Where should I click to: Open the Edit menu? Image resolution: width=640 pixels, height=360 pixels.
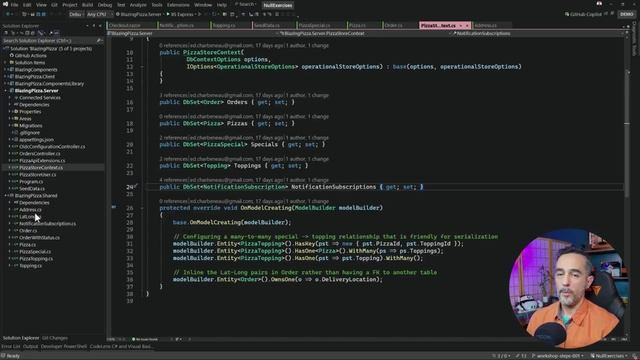tap(27, 5)
